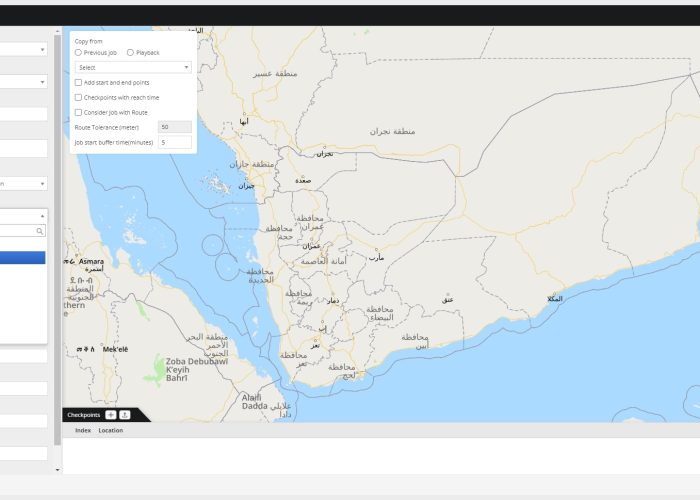This screenshot has height=500, width=700.
Task: Collapse the open dropdown with up arrow
Action: tap(42, 215)
